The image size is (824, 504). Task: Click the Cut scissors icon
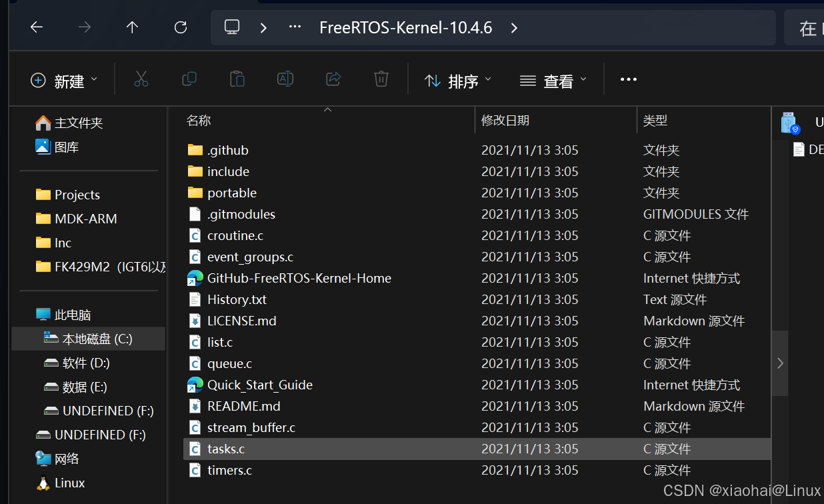141,79
